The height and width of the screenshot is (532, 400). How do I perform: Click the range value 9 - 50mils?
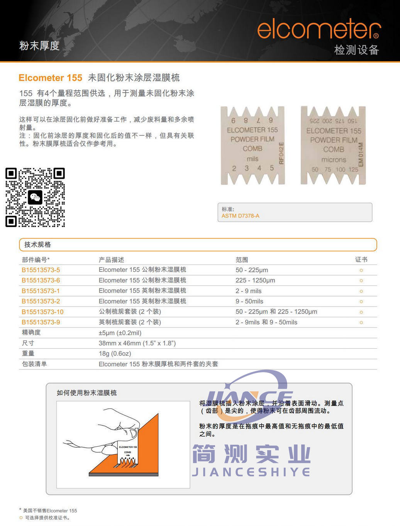(x=249, y=301)
